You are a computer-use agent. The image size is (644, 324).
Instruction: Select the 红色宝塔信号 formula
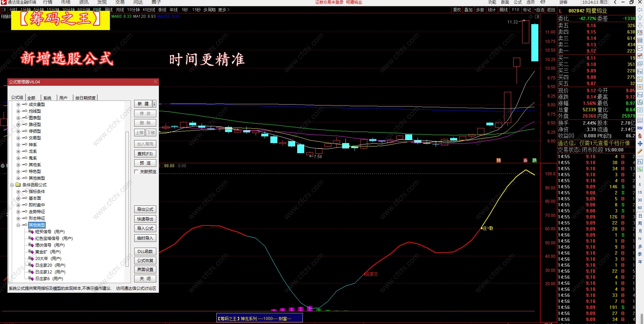coord(54,239)
